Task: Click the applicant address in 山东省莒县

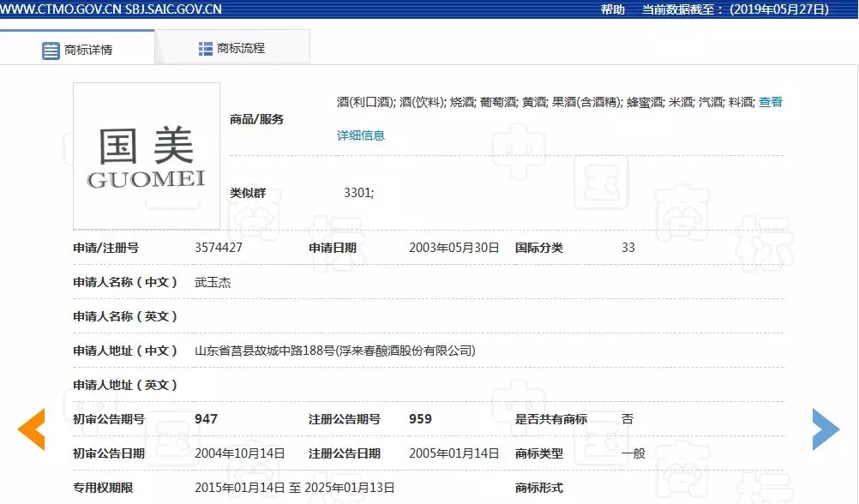Action: tap(335, 351)
